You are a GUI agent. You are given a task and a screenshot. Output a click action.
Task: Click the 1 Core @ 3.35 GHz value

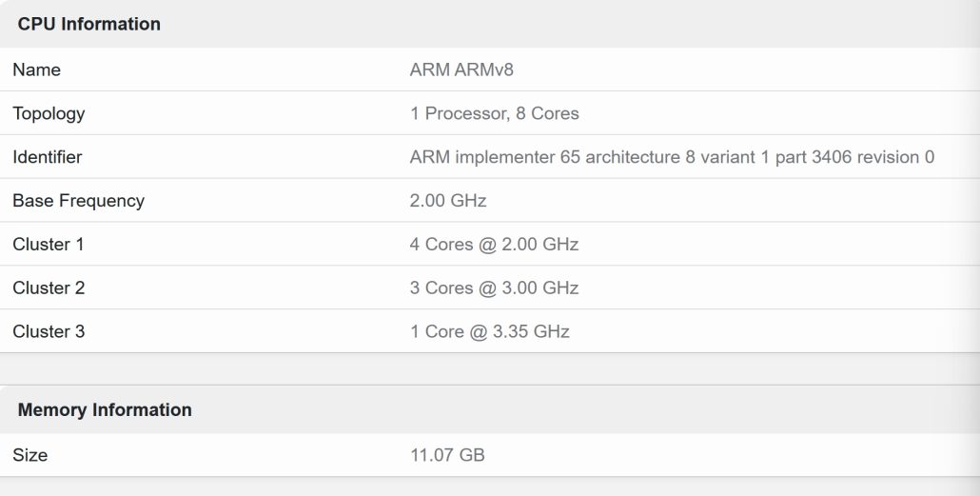(x=489, y=331)
